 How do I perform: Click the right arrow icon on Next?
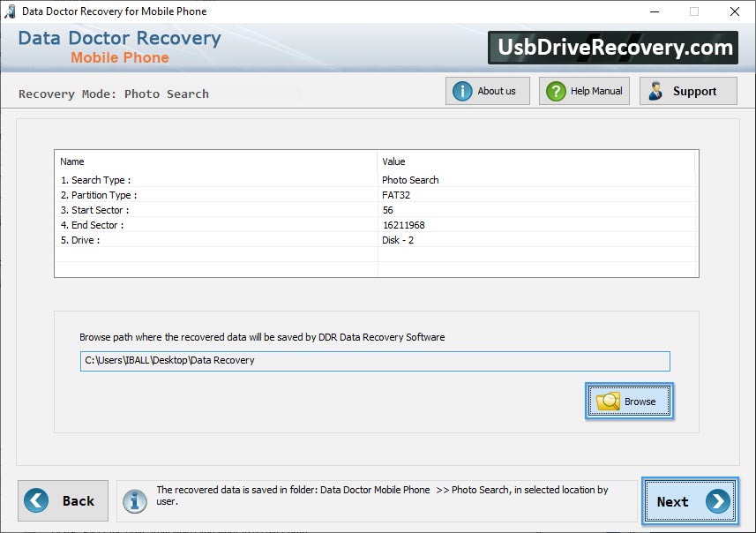click(718, 501)
